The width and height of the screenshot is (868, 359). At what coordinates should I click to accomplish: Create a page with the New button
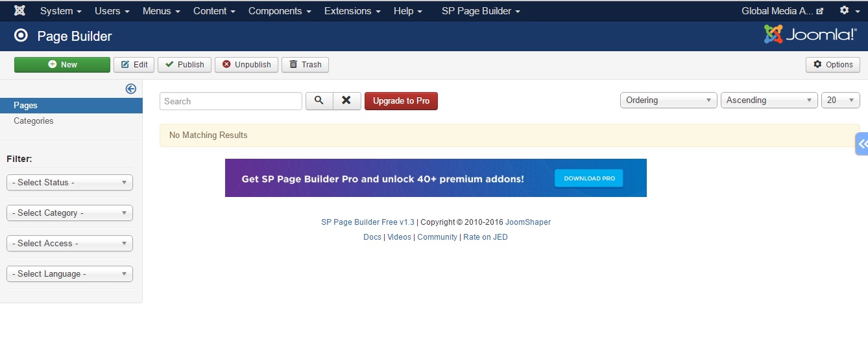(x=62, y=65)
